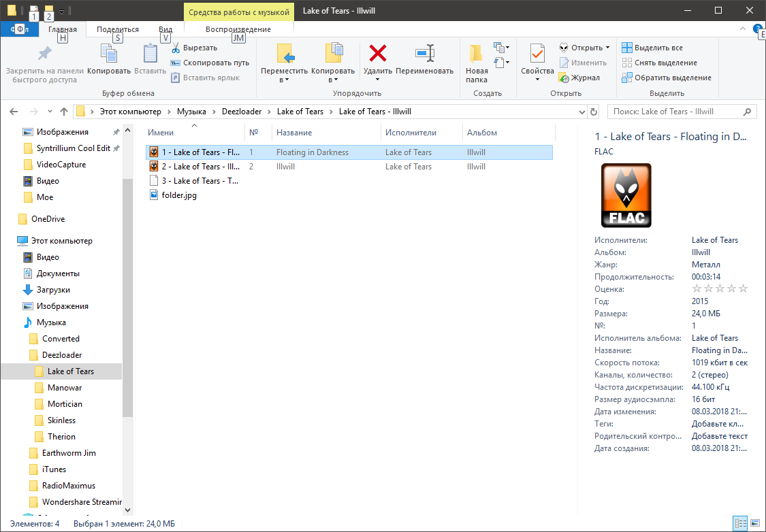Sort by the Имени column header
The height and width of the screenshot is (532, 766).
click(195, 132)
